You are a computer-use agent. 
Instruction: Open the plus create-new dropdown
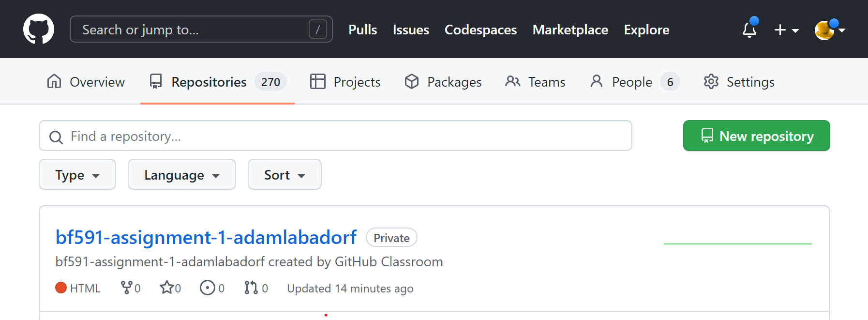(x=786, y=30)
